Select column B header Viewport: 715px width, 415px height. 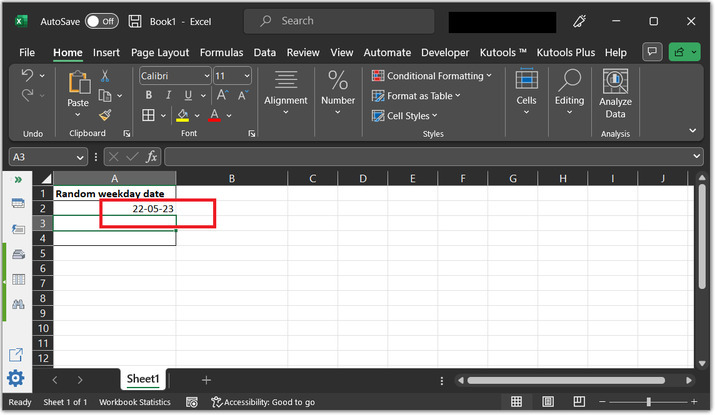[232, 178]
